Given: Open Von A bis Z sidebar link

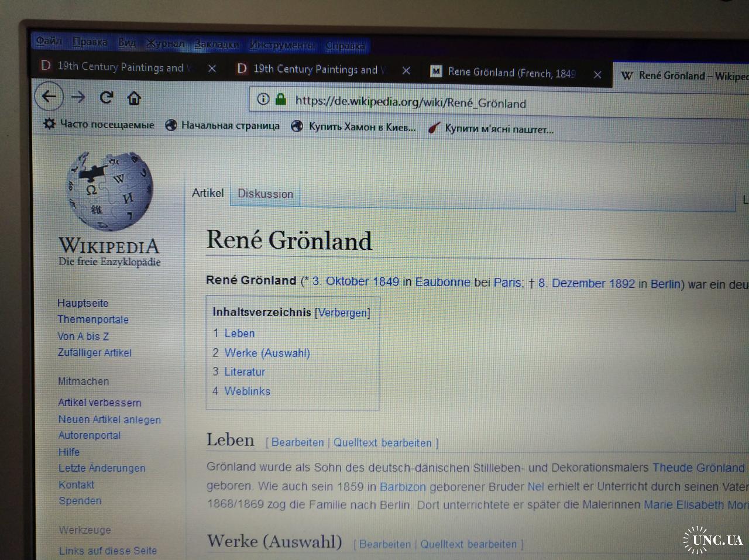Looking at the screenshot, I should pos(83,336).
